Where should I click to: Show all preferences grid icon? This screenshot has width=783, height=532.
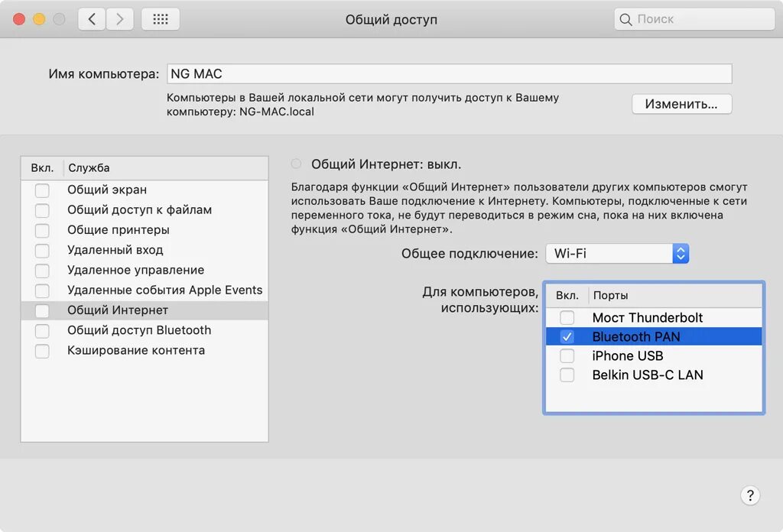[x=161, y=19]
